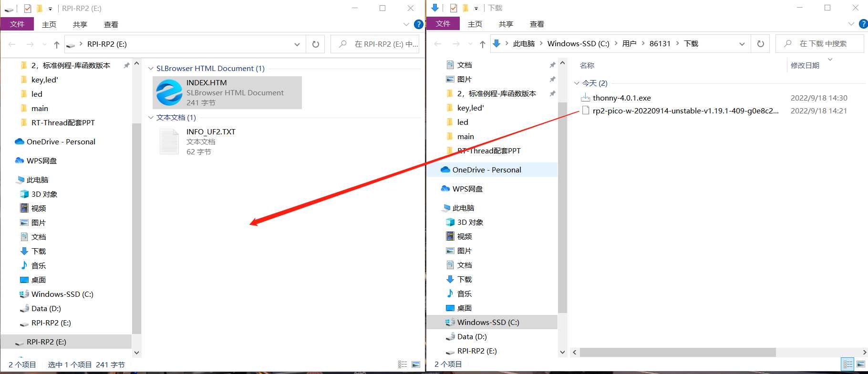Select thonny-4.0.1.exe in Downloads window
The height and width of the screenshot is (374, 868).
[x=621, y=98]
